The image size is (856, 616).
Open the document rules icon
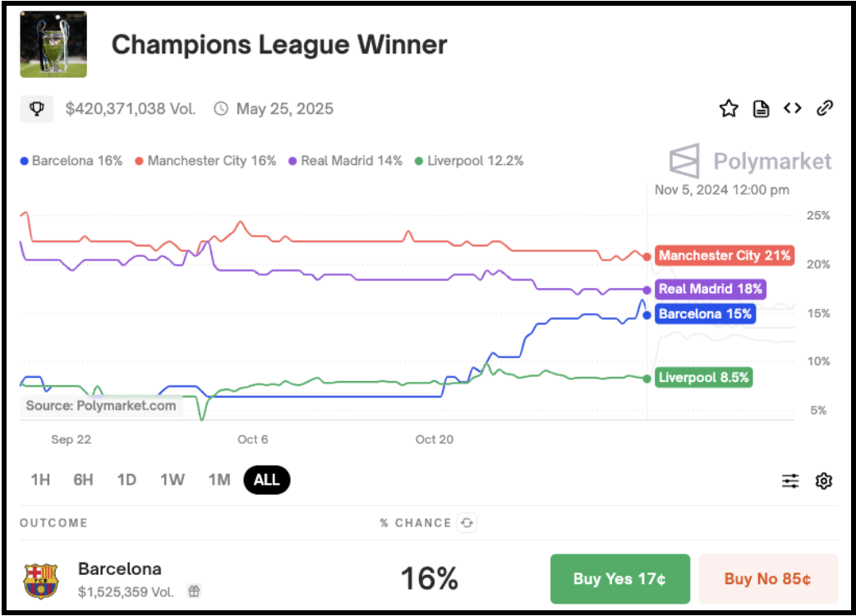(761, 108)
